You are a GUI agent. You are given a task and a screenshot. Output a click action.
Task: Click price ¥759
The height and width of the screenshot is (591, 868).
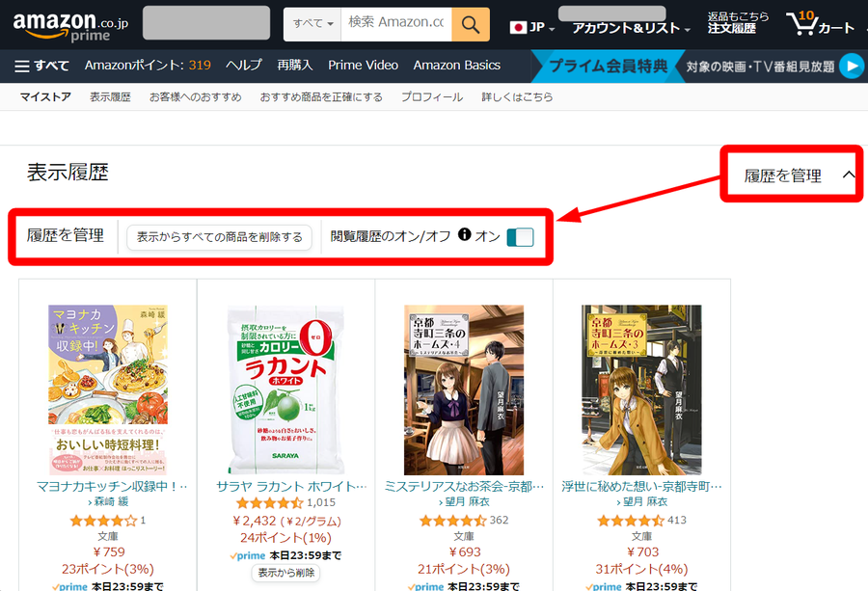click(x=108, y=551)
